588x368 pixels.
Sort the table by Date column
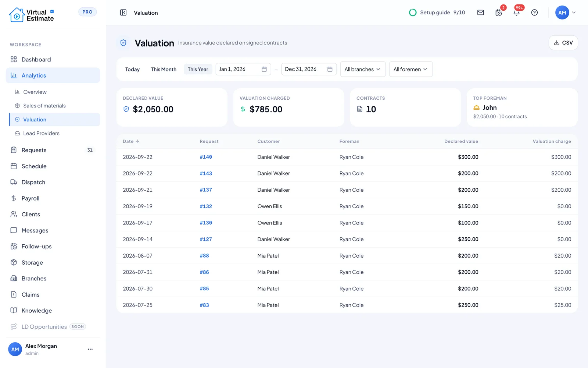click(131, 141)
